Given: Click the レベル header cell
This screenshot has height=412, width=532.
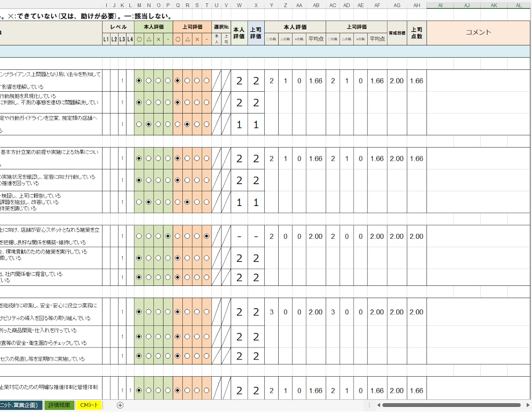Looking at the screenshot, I should 118,27.
